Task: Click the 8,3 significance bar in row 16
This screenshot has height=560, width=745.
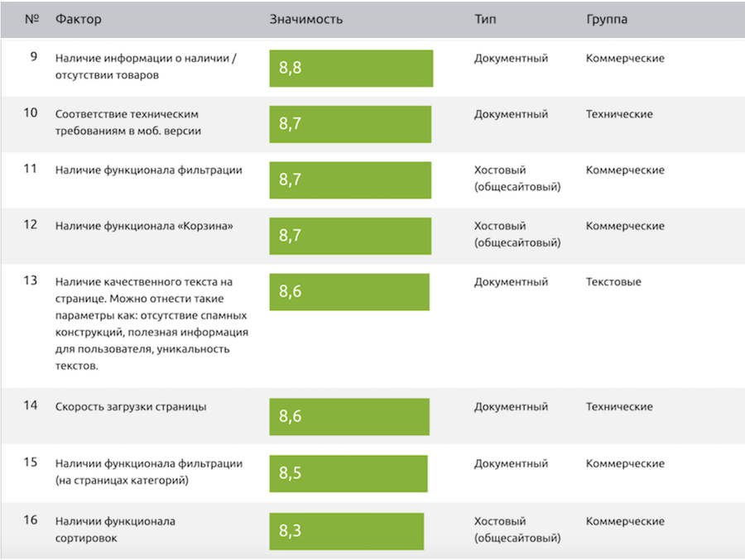Action: point(346,532)
